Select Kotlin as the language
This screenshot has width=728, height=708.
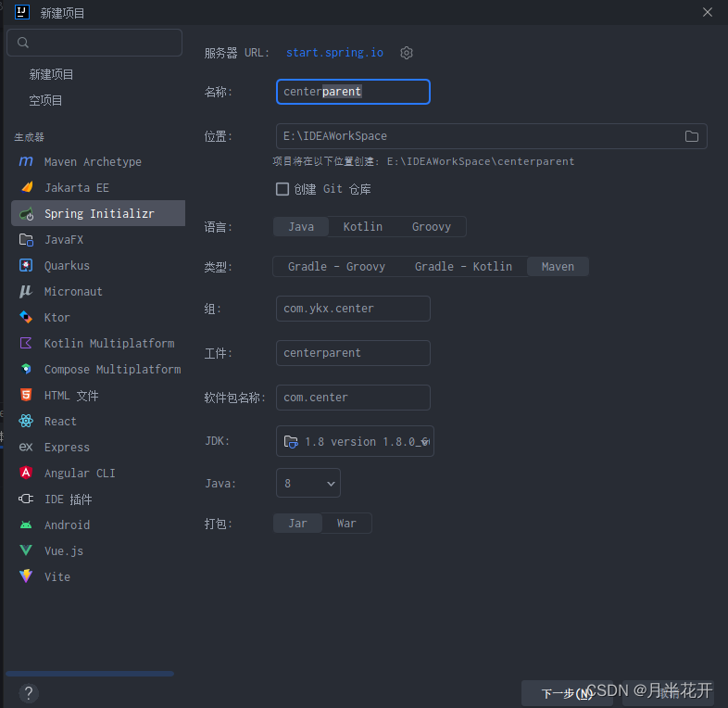(362, 227)
